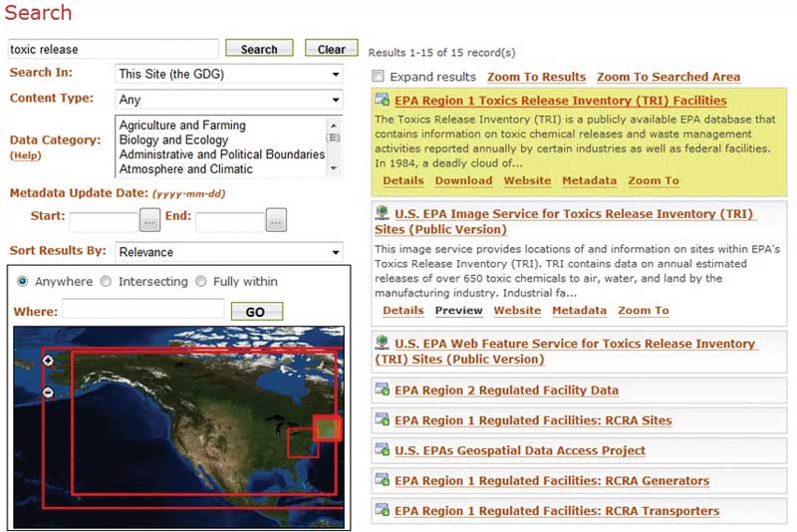Screen dimensions: 797x532
Task: Open EPA Region 2 Regulated Facility Data link
Action: coord(506,391)
